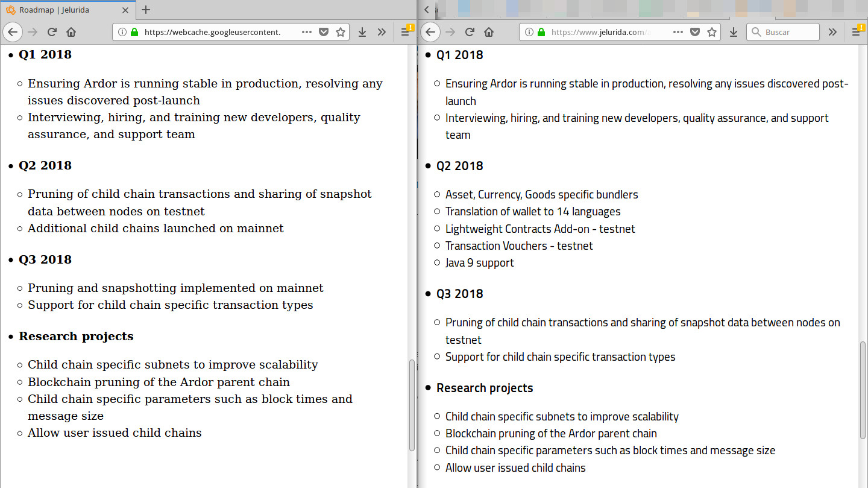
Task: Expand toolbar overflow chevron in right window
Action: [x=832, y=32]
